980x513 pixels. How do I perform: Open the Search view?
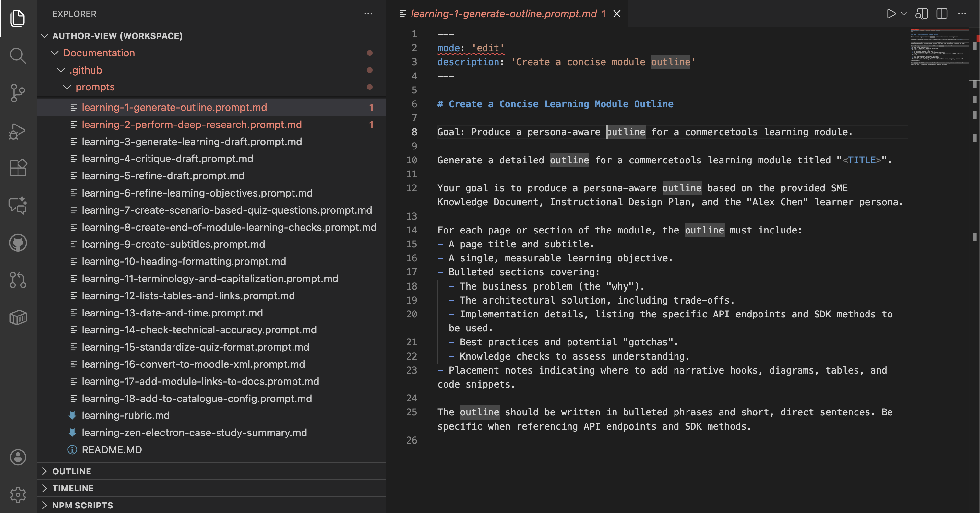(18, 55)
